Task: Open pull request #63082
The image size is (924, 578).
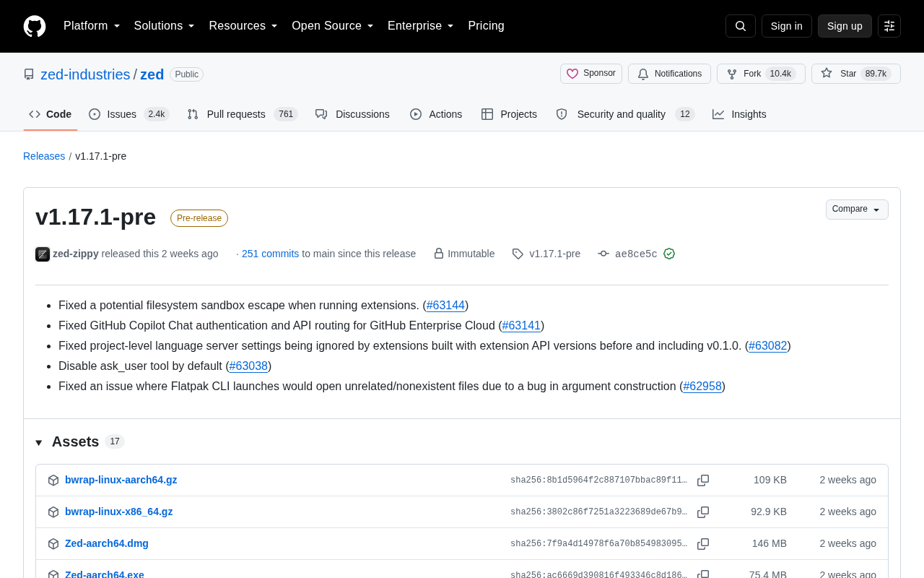Action: coord(768,346)
